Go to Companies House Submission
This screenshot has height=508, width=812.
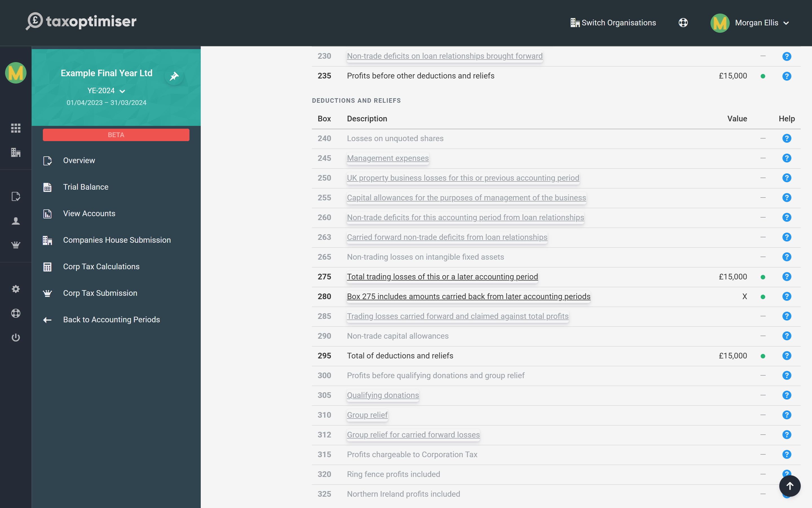[117, 240]
